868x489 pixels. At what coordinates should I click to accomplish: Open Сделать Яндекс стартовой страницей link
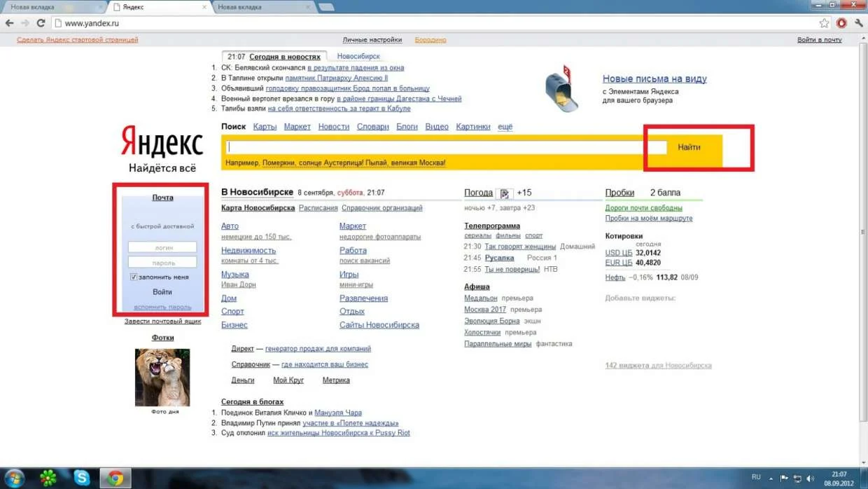[x=78, y=40]
